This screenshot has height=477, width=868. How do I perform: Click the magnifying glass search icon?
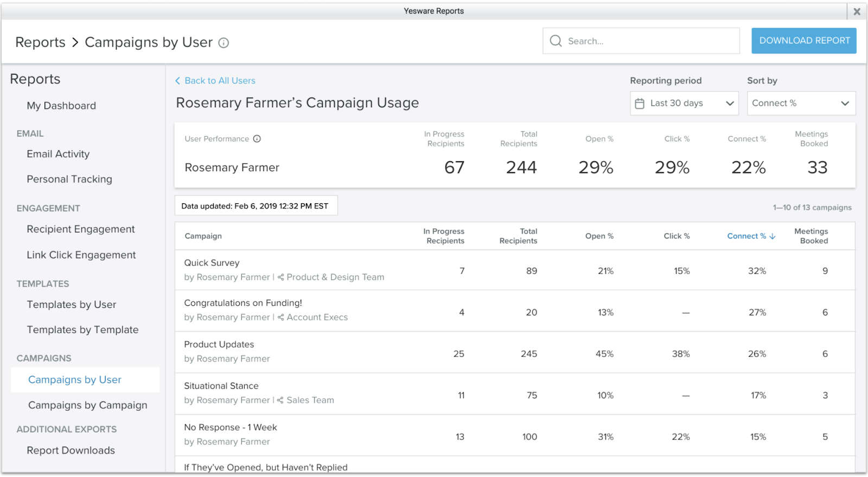click(556, 41)
